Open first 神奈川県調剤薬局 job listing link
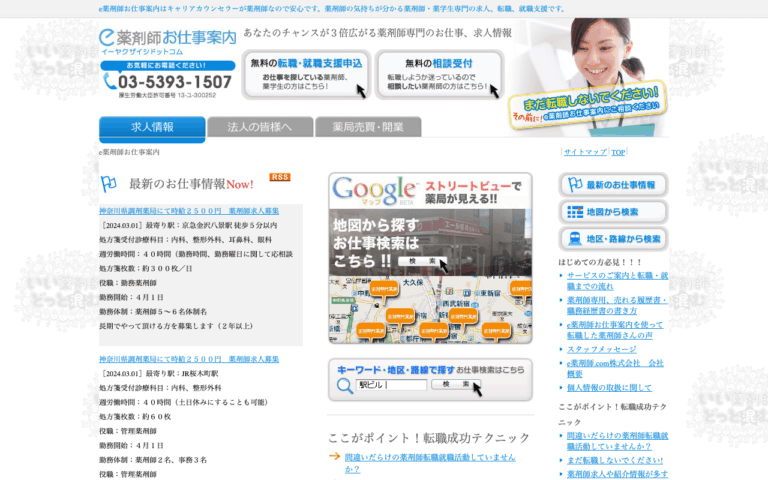768x480 pixels. 189,211
